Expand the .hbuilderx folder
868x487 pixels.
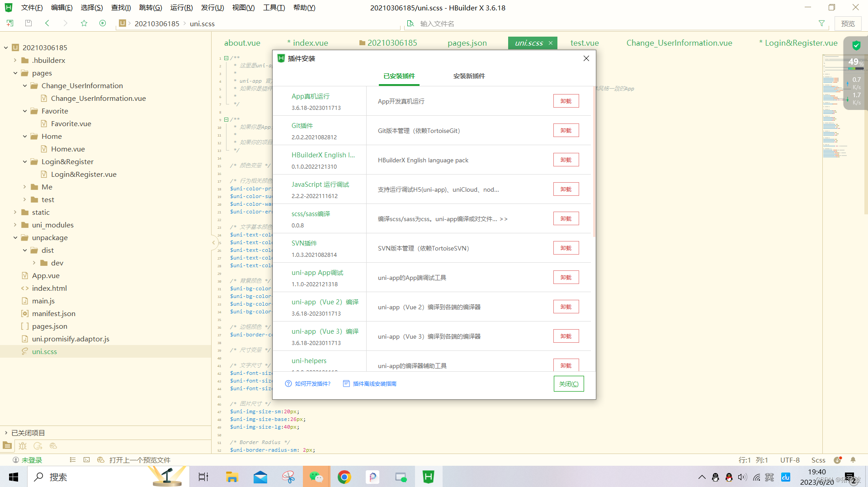point(15,60)
